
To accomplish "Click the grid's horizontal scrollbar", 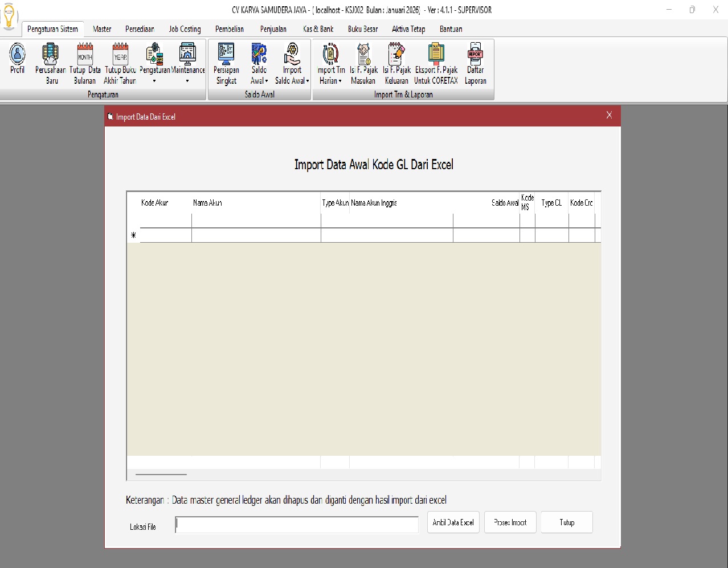I will pos(161,474).
